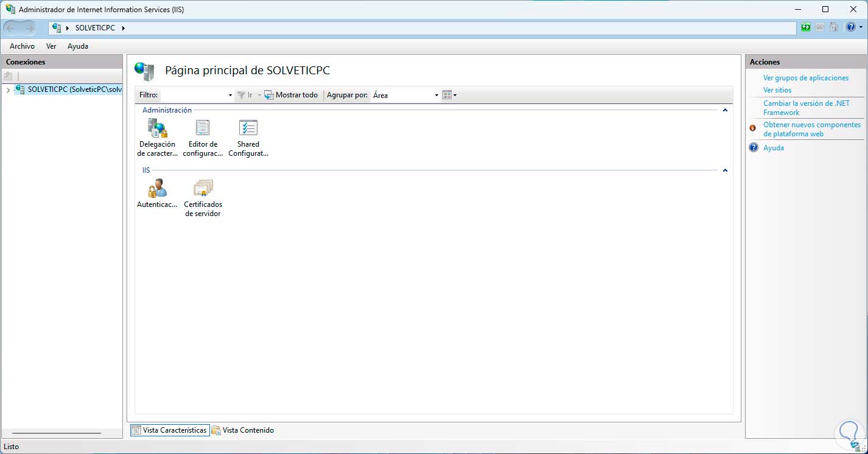Collapse the Administración group
The width and height of the screenshot is (868, 454).
pyautogui.click(x=725, y=110)
